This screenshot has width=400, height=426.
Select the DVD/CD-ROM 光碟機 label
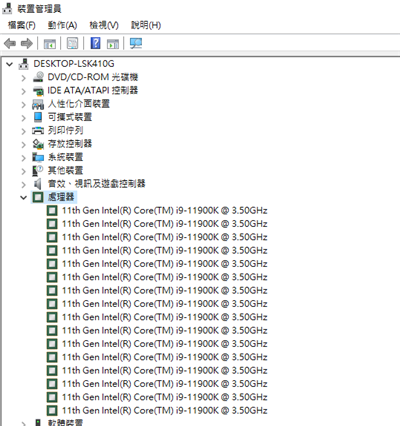[93, 77]
